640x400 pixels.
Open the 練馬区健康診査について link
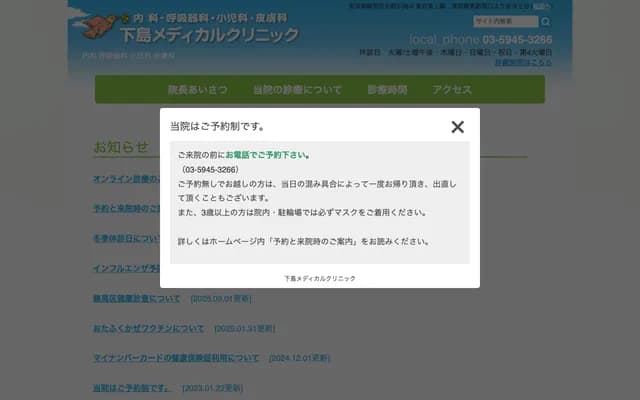coord(136,298)
